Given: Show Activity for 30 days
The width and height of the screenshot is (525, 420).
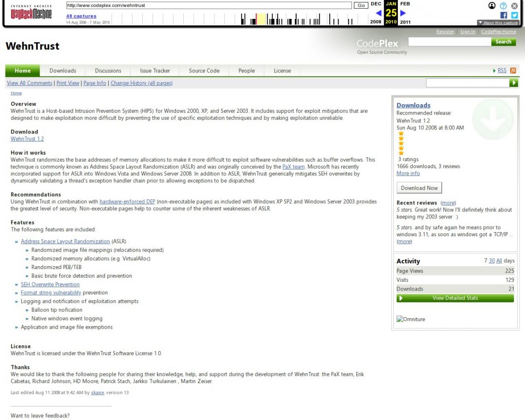Looking at the screenshot, I should [491, 261].
